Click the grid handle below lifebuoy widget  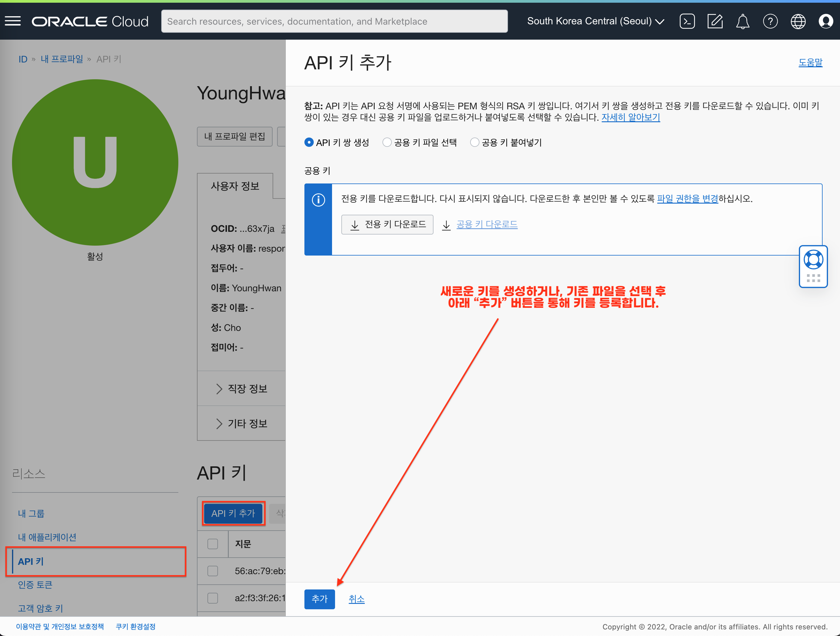click(x=813, y=278)
